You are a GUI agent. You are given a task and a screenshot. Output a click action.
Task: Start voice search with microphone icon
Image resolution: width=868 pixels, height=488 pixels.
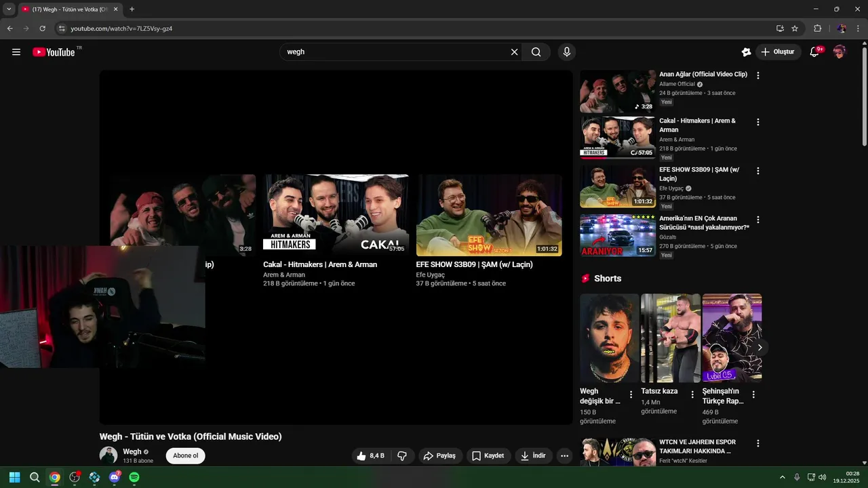click(x=567, y=52)
